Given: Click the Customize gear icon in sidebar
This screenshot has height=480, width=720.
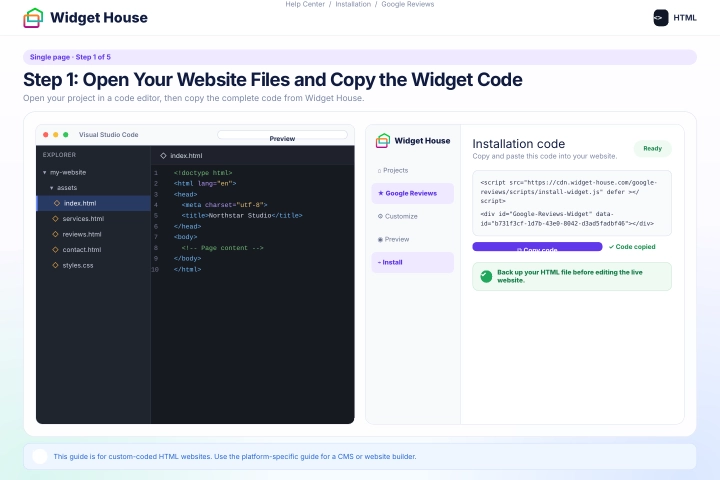Looking at the screenshot, I should 380,216.
